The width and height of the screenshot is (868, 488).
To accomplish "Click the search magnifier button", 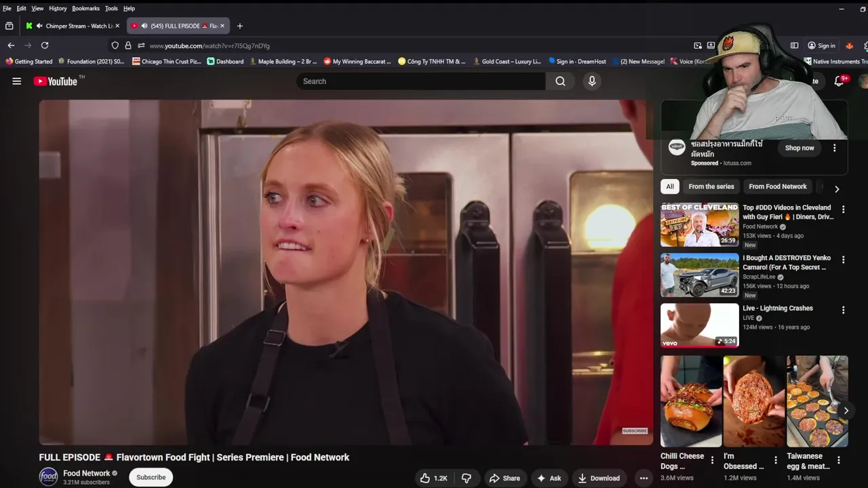I will pyautogui.click(x=560, y=81).
